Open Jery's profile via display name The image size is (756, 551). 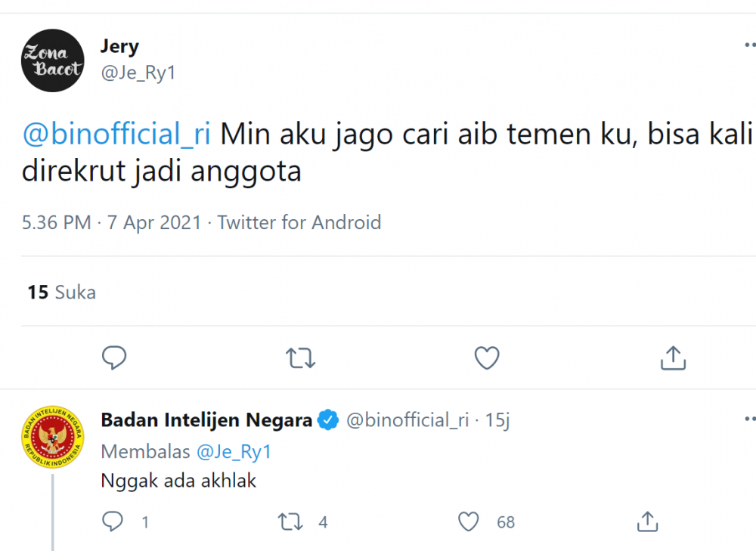tap(119, 46)
